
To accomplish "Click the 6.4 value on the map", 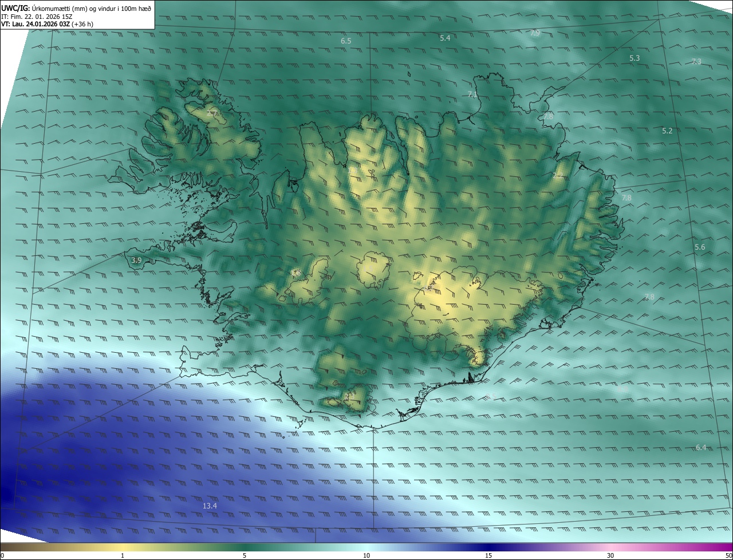I will coord(701,448).
